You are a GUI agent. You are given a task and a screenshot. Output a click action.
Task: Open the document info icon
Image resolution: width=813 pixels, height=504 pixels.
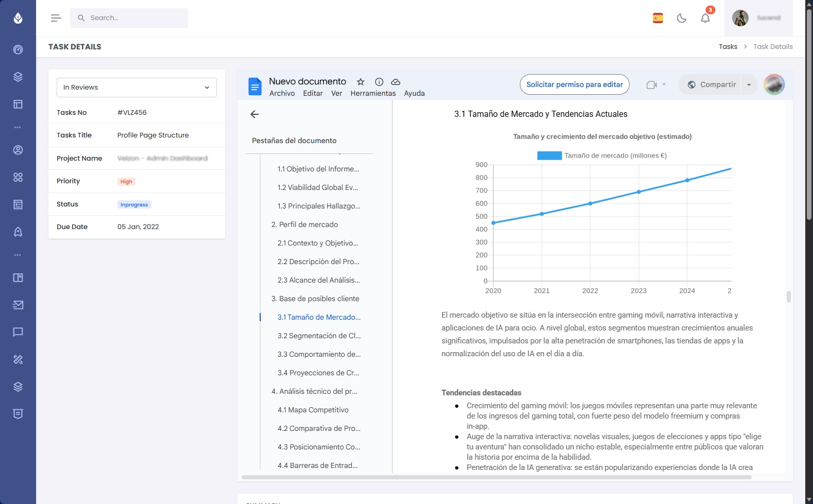379,82
